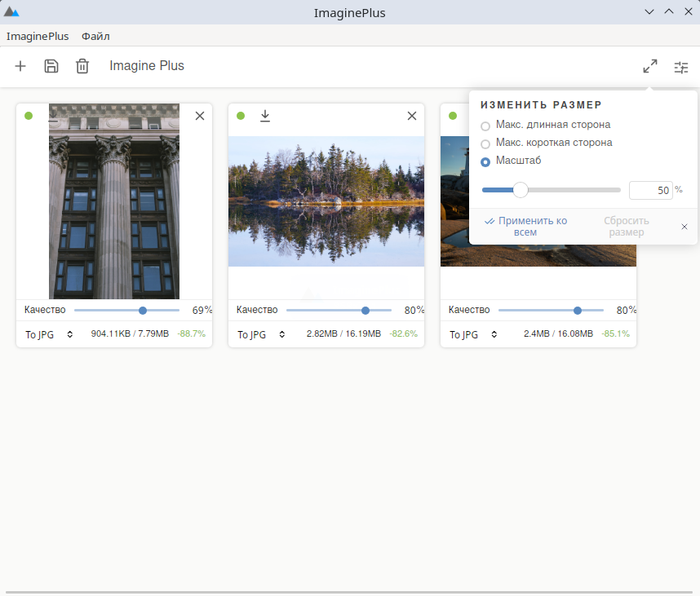Click the scale slider handle in resize popup

[520, 190]
